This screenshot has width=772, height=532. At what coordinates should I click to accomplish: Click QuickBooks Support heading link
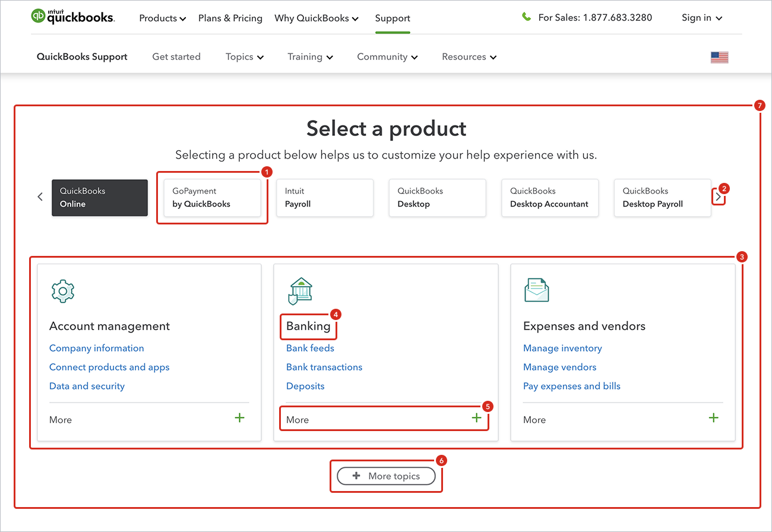(82, 57)
